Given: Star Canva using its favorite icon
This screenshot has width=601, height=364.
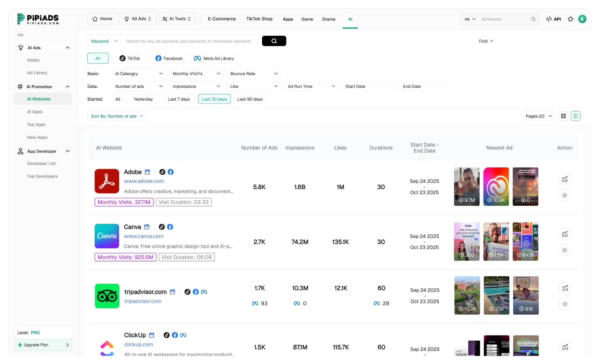Looking at the screenshot, I should coord(565,250).
